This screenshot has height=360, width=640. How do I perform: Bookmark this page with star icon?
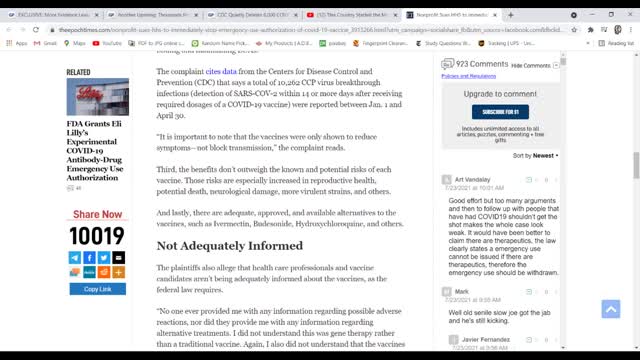pos(574,30)
